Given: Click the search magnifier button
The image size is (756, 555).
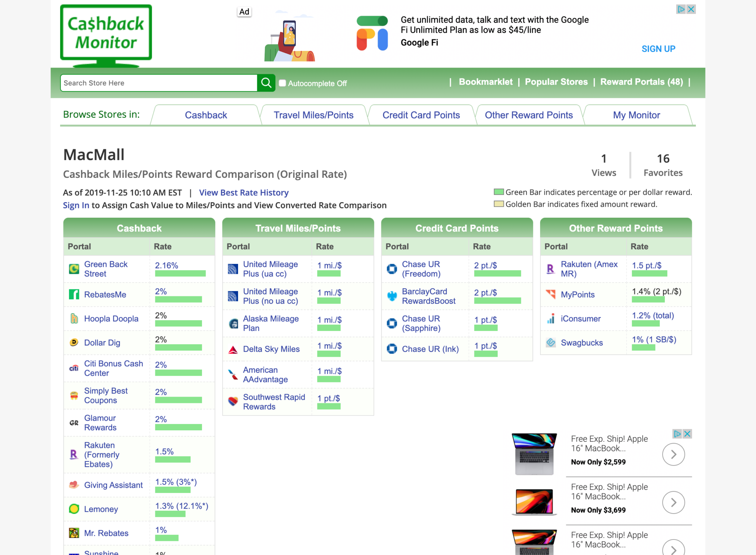Looking at the screenshot, I should pos(266,83).
